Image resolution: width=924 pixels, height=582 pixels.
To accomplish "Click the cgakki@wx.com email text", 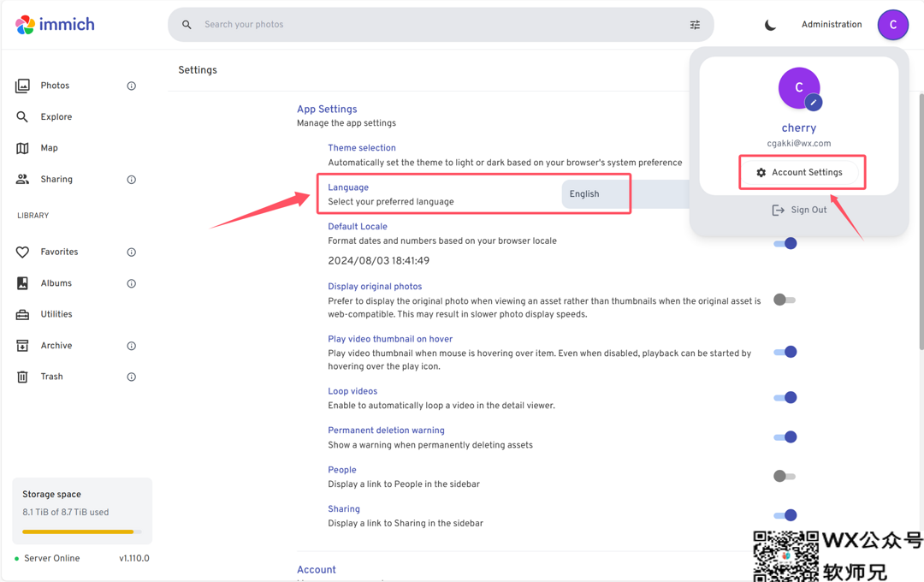I will point(799,143).
